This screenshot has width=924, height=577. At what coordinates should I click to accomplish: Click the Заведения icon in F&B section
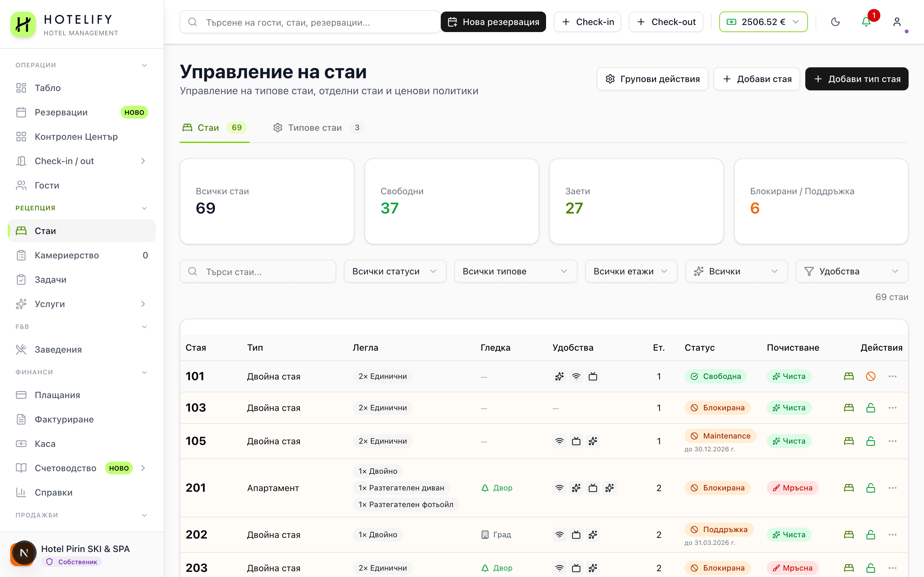tap(21, 349)
